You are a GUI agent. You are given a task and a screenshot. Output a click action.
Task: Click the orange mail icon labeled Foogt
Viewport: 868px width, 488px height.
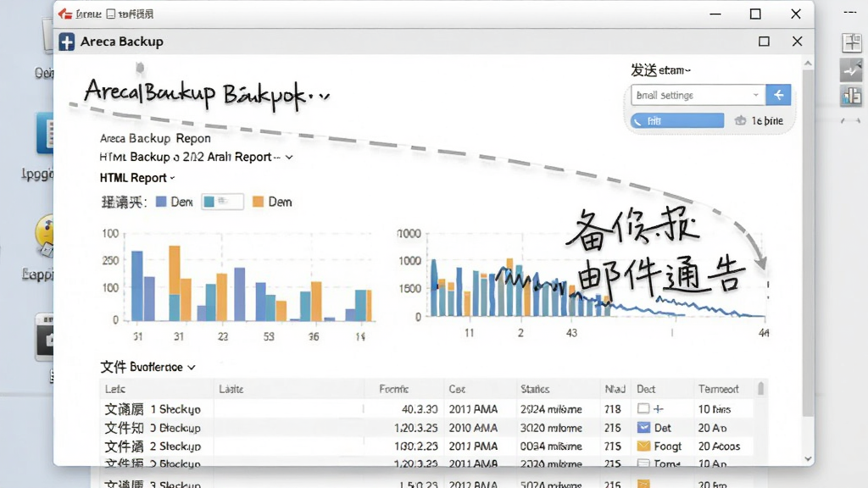click(643, 446)
